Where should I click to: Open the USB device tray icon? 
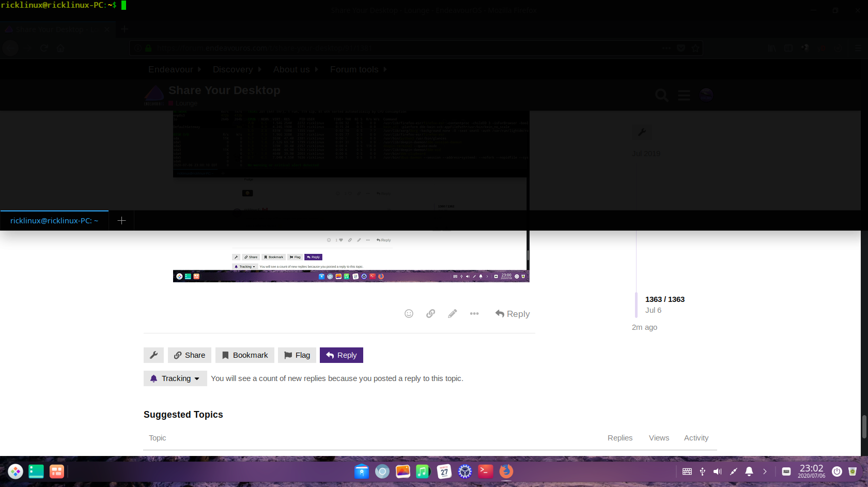tap(703, 471)
